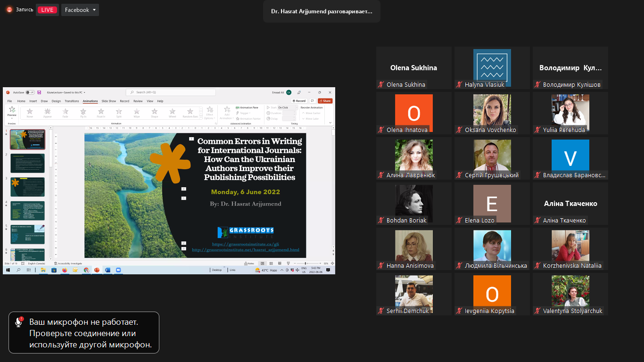Toggle the AutoSave switch

30,92
